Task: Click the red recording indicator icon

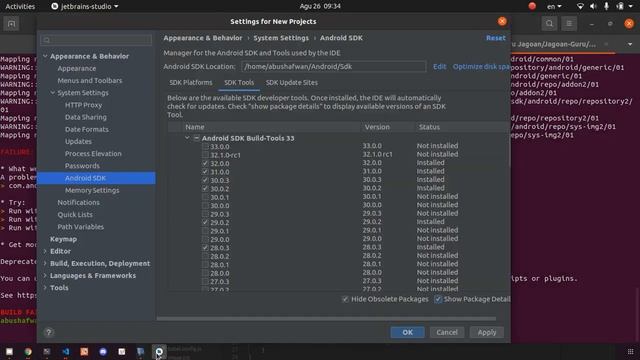Action: pos(532,6)
